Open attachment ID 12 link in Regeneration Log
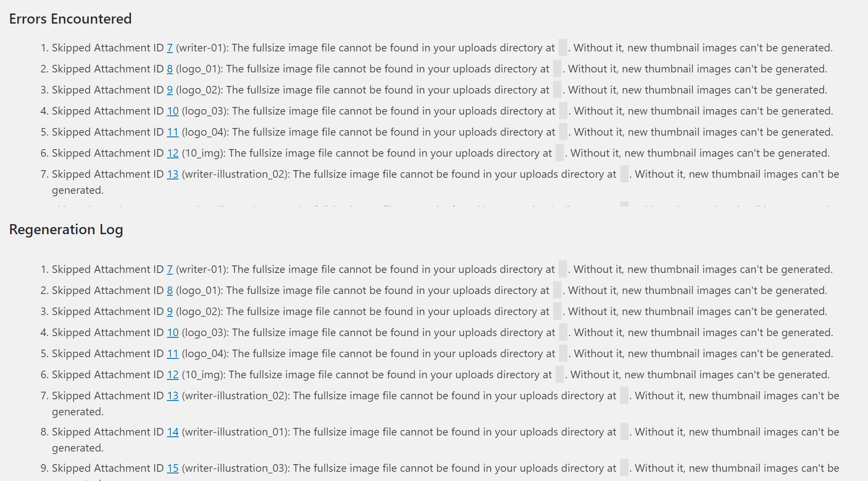868x481 pixels. click(x=173, y=375)
